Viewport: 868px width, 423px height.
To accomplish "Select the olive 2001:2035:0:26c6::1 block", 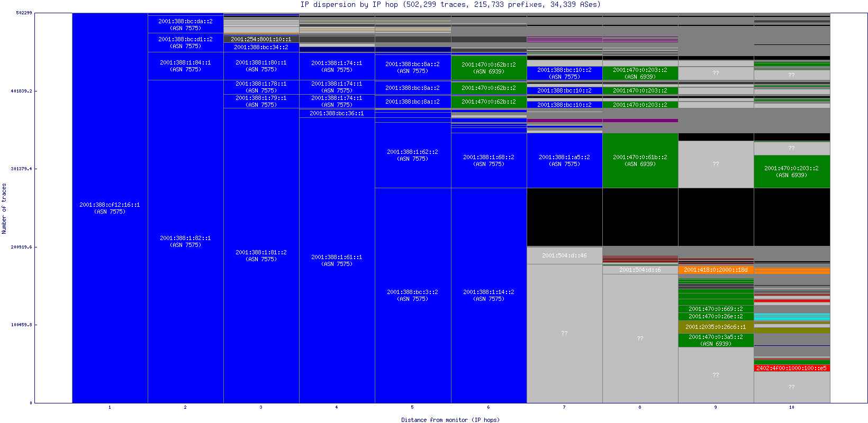I will pyautogui.click(x=716, y=327).
